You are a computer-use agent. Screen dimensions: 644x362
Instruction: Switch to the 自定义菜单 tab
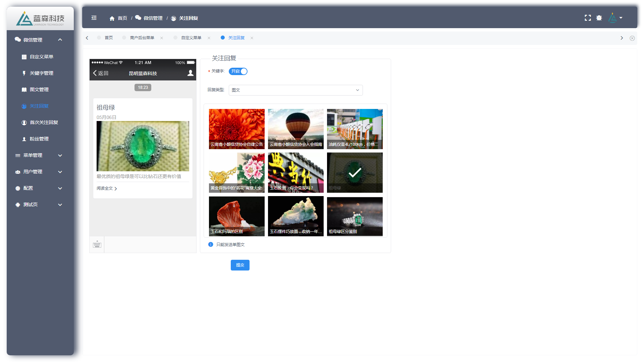coord(191,38)
